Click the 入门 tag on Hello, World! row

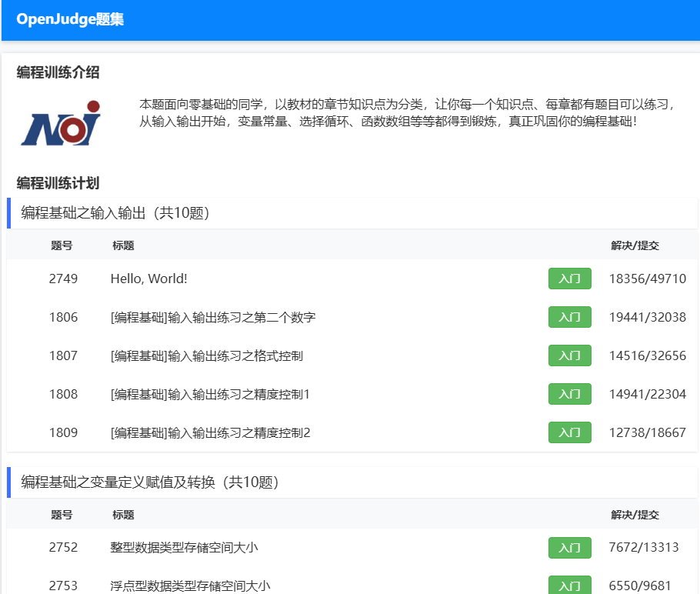[x=570, y=279]
